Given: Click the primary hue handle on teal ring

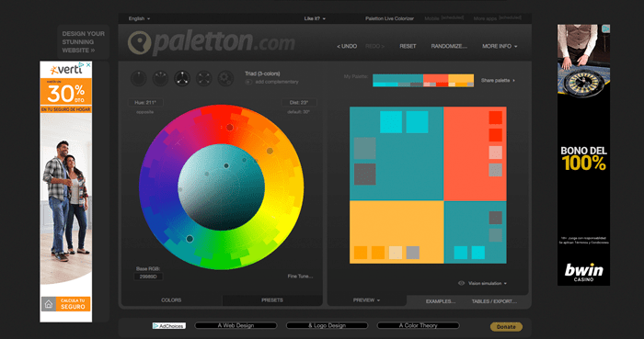Looking at the screenshot, I should (190, 239).
